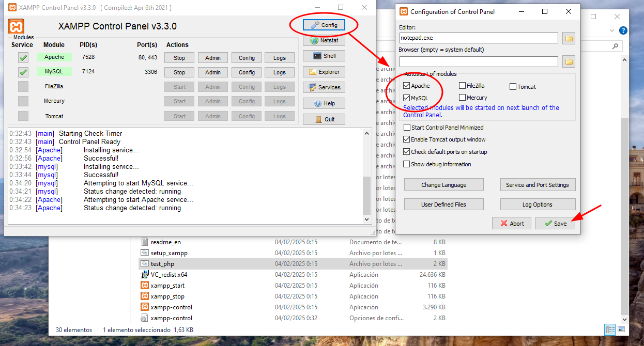Click the Quit button in XAMPP panel
This screenshot has width=644, height=346.
coord(324,119)
